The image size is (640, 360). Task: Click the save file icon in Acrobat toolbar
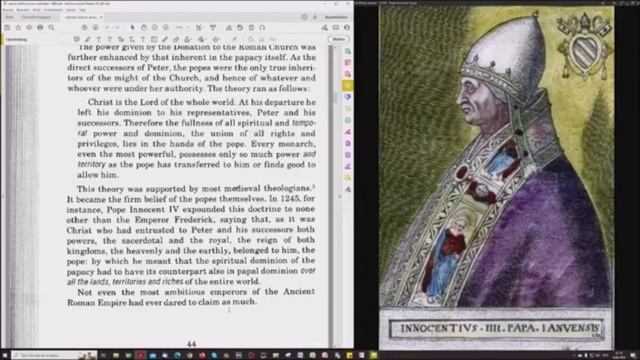click(x=7, y=27)
